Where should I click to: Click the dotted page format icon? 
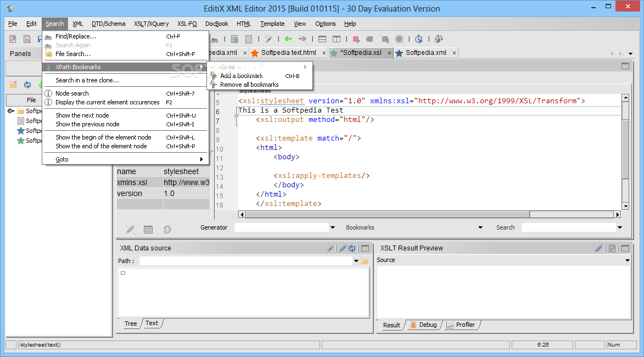tap(249, 39)
